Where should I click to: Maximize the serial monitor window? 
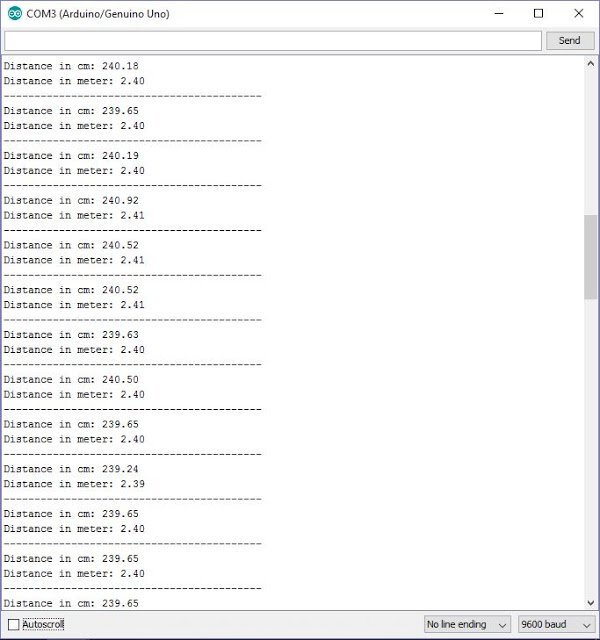point(538,13)
